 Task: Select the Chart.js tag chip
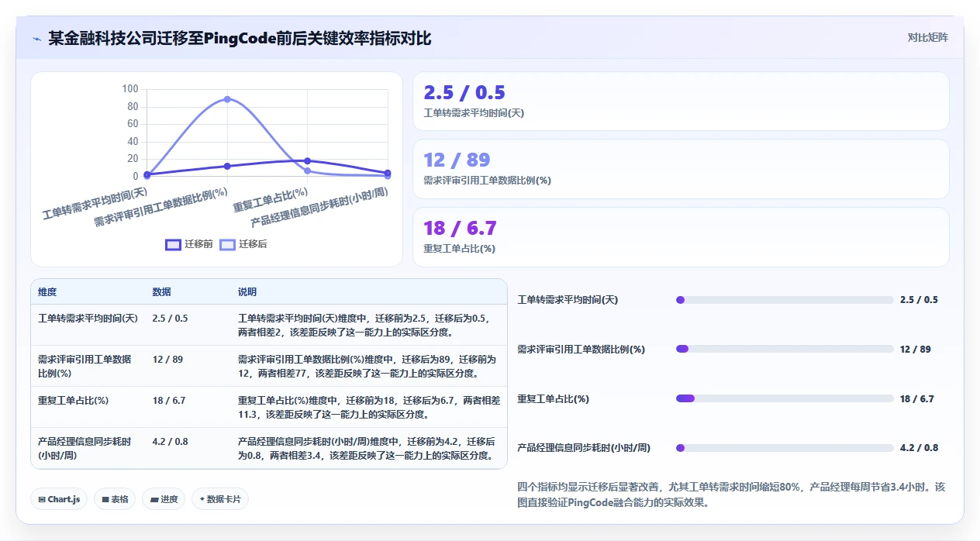59,499
